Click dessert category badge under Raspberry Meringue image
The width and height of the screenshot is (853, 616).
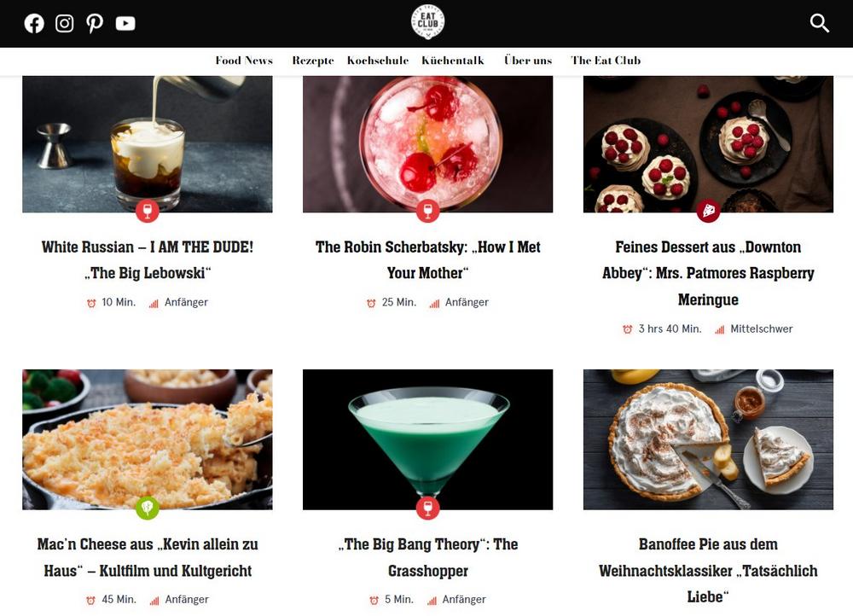[x=708, y=211]
